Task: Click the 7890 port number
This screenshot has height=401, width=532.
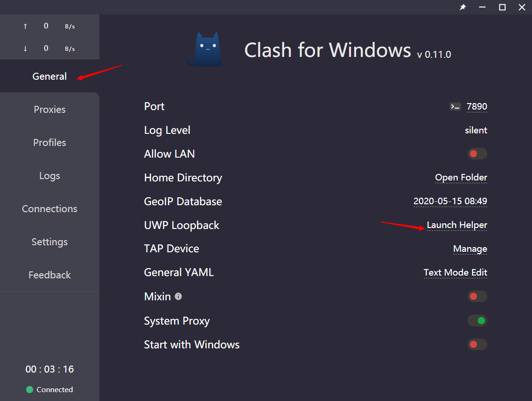Action: [x=476, y=107]
